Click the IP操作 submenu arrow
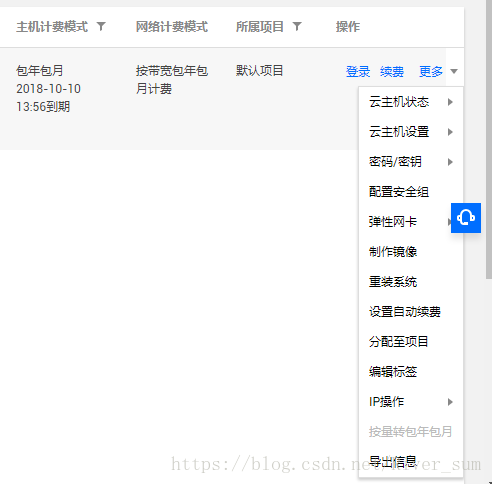 point(450,402)
